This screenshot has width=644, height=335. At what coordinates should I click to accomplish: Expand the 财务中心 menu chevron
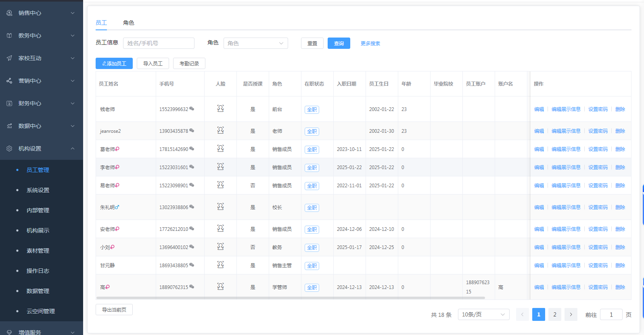pyautogui.click(x=73, y=103)
